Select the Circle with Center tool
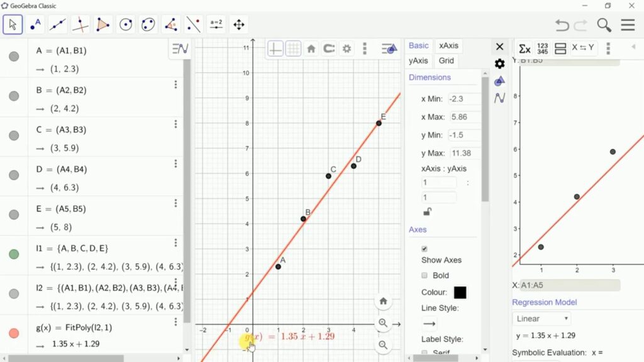Image resolution: width=644 pixels, height=362 pixels. tap(126, 25)
